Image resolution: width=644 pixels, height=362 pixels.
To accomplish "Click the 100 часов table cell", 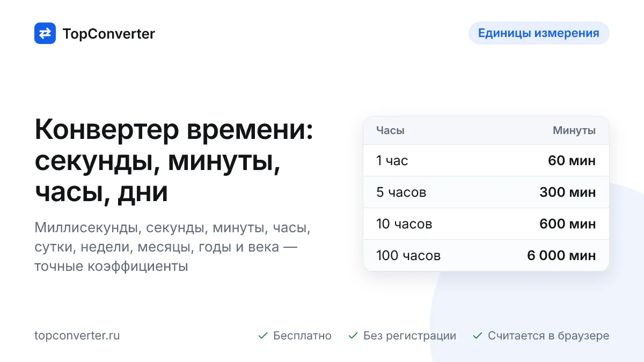I will point(408,255).
